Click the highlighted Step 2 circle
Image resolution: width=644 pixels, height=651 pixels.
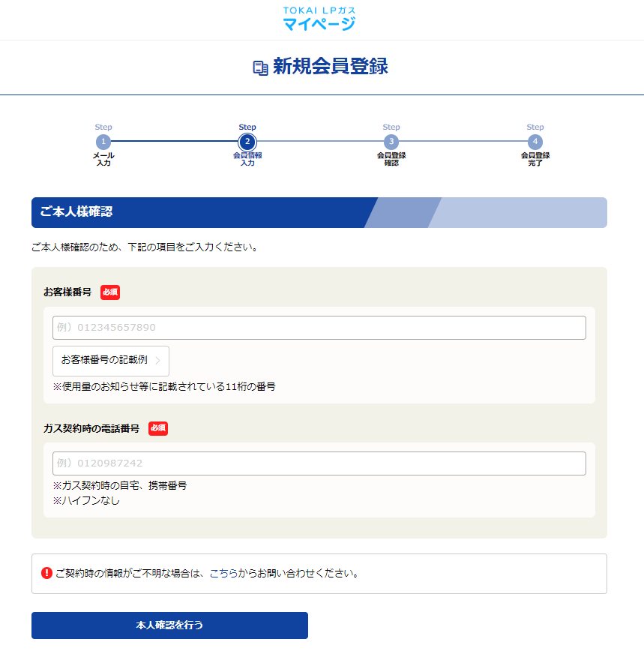247,142
